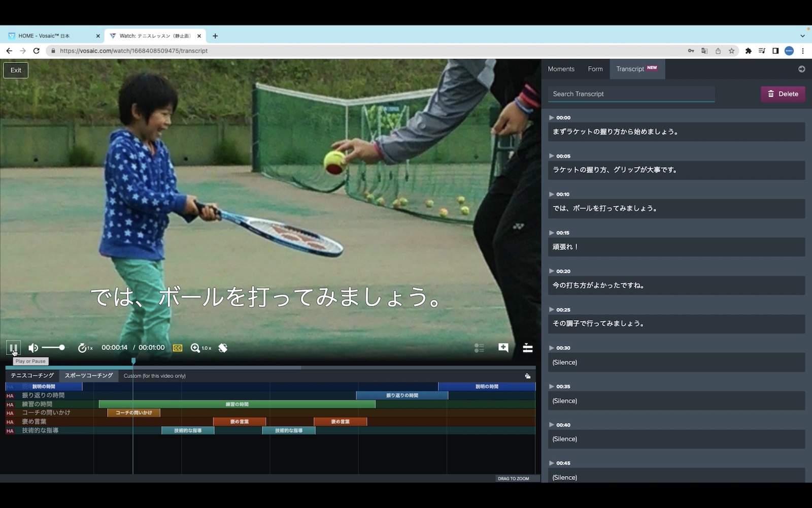This screenshot has height=508, width=812.
Task: Go back with browser back arrow
Action: tap(9, 51)
